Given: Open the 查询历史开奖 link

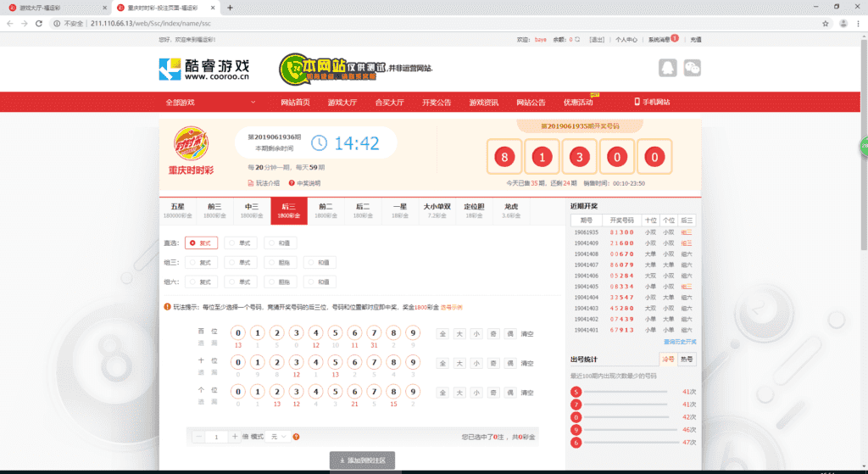Looking at the screenshot, I should [x=680, y=343].
